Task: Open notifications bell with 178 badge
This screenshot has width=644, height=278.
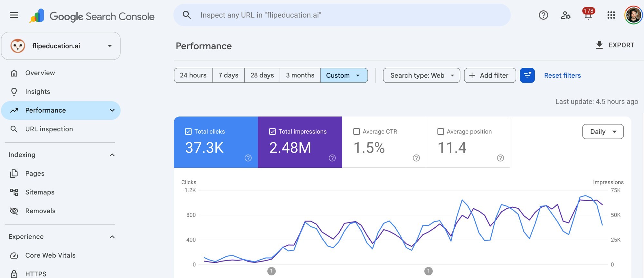Action: [588, 14]
